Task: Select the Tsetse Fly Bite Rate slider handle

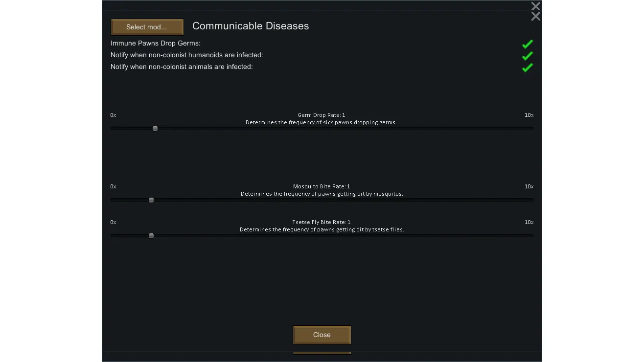Action: coord(151,236)
